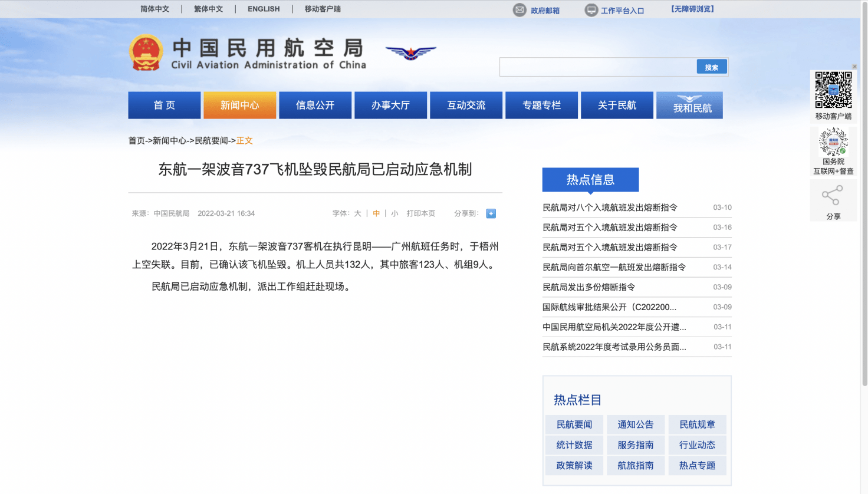This screenshot has height=494, width=868.
Task: Open 行业动态 in 热点栏目
Action: point(697,445)
